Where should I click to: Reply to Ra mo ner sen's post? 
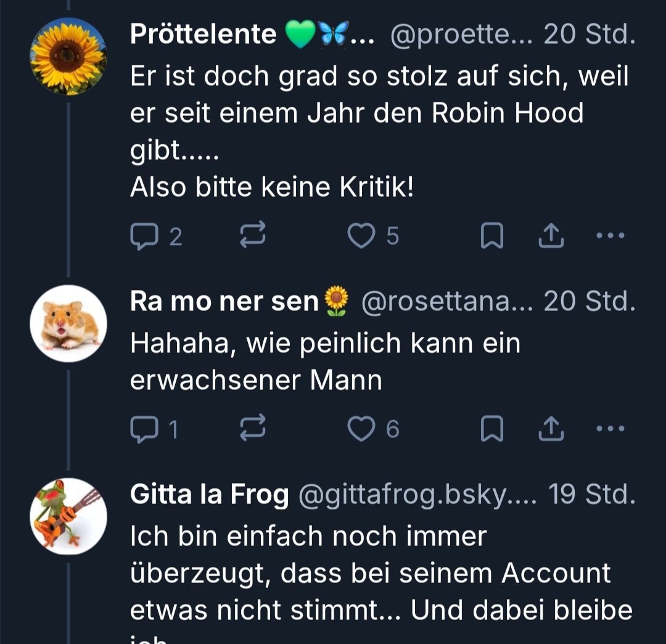(144, 429)
